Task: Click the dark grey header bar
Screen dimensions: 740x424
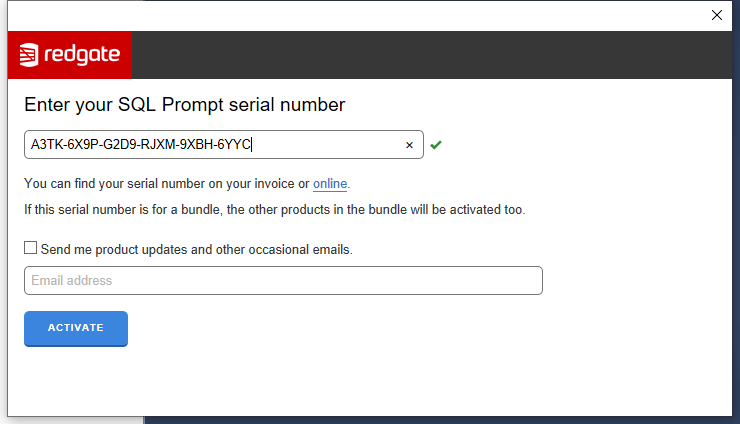Action: pos(430,55)
